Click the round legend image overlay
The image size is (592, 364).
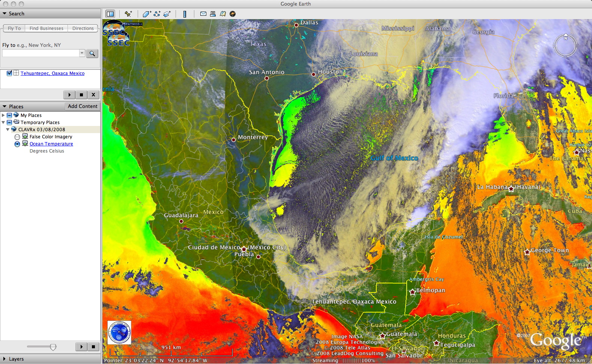(x=119, y=333)
